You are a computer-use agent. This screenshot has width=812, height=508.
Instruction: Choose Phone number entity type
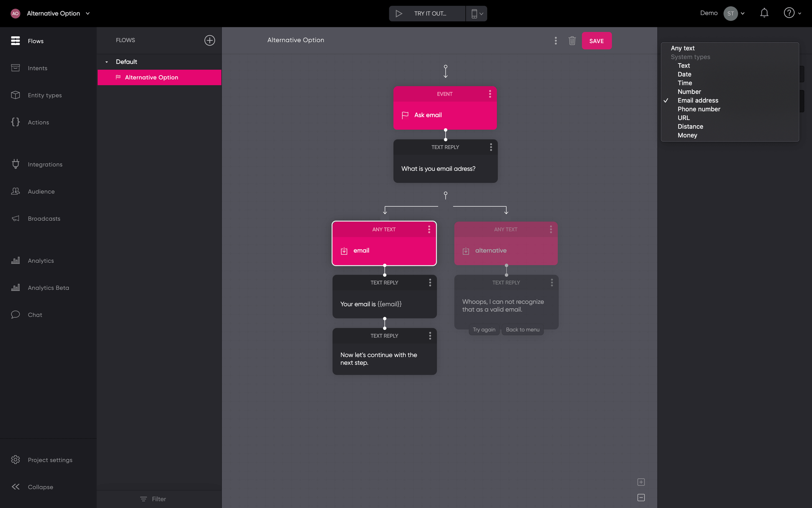[x=699, y=109]
